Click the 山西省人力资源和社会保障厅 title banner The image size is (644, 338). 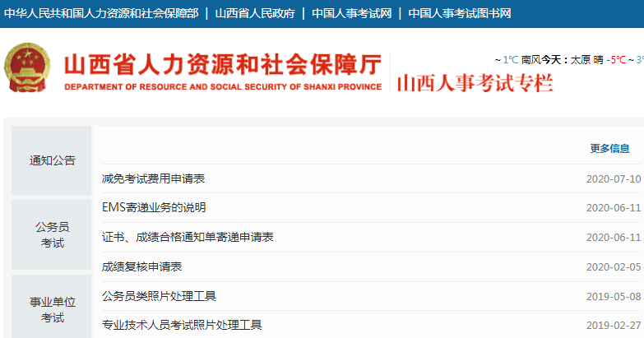(x=222, y=64)
